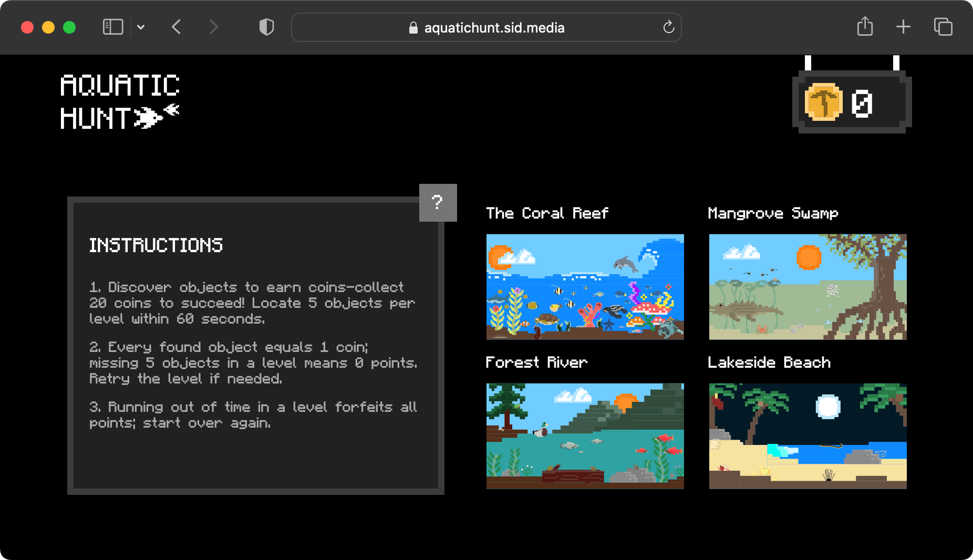Click the coin score counter number
Screen dimensions: 973x560
click(x=862, y=103)
